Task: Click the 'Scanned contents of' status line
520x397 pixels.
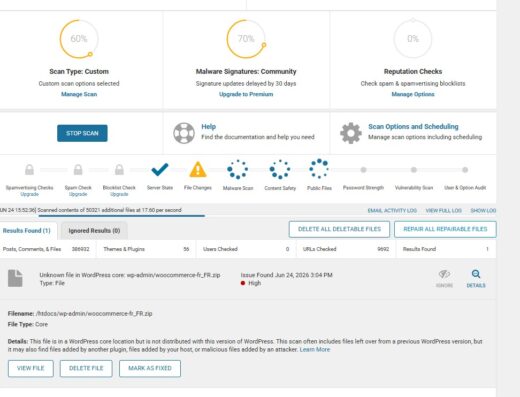Action: [x=109, y=210]
